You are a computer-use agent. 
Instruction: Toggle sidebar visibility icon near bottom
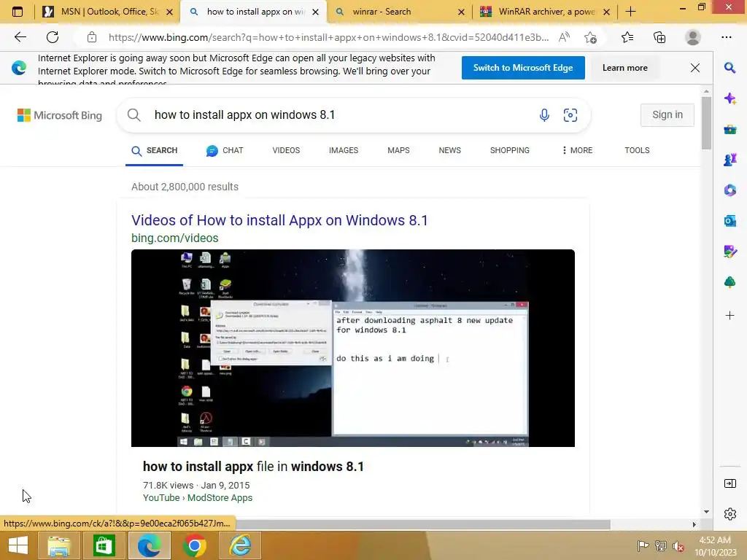729,484
